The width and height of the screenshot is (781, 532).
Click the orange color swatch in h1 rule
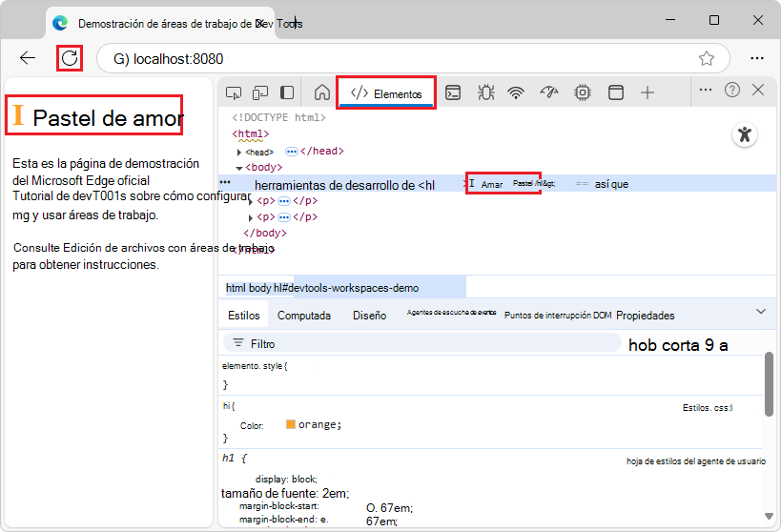[291, 424]
